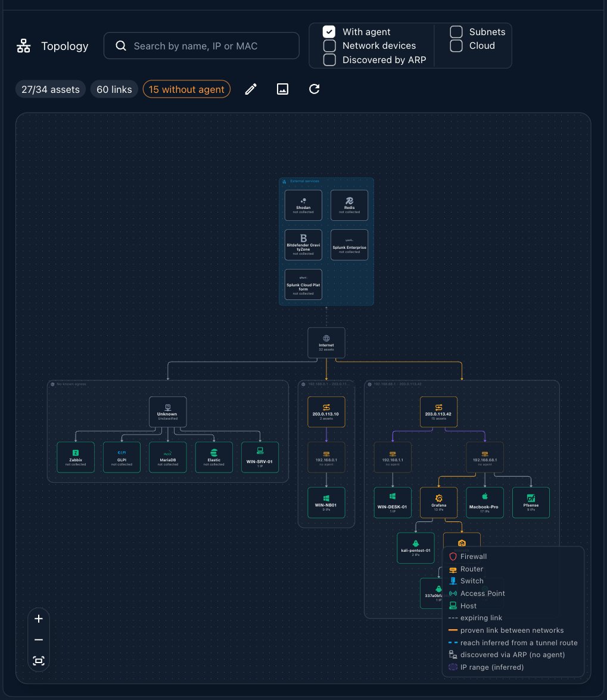Select the MariaDB node
The height and width of the screenshot is (700, 607).
(x=168, y=458)
